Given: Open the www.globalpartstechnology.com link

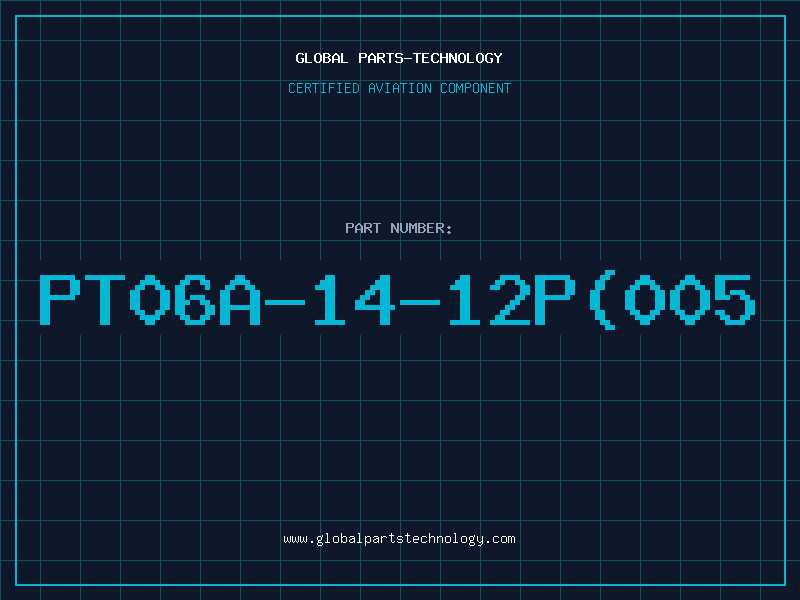Looking at the screenshot, I should 399,539.
